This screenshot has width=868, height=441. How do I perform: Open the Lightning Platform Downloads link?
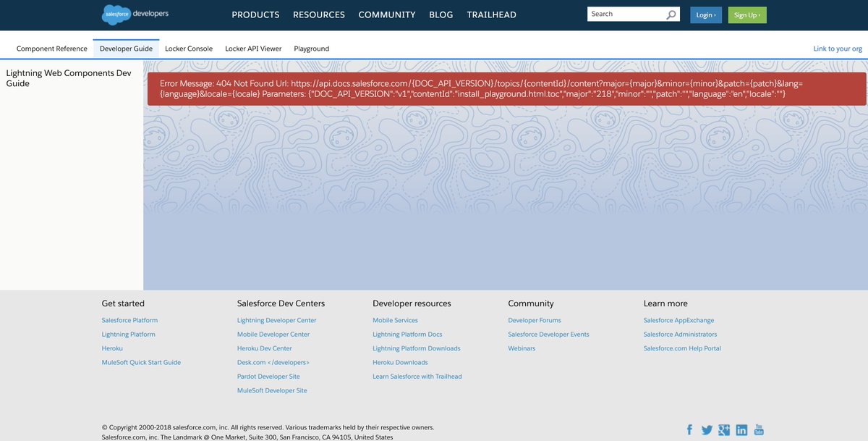[x=417, y=348]
